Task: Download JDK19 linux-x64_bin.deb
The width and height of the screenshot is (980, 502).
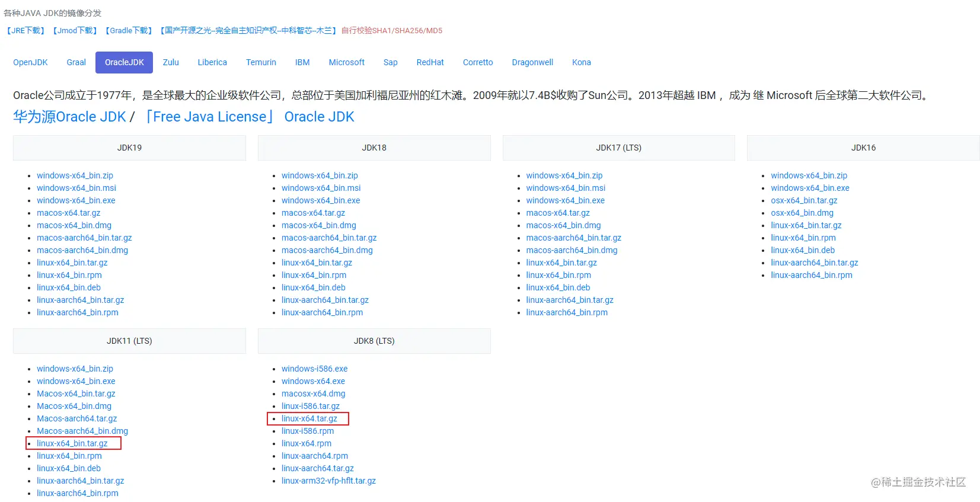Action: click(69, 287)
